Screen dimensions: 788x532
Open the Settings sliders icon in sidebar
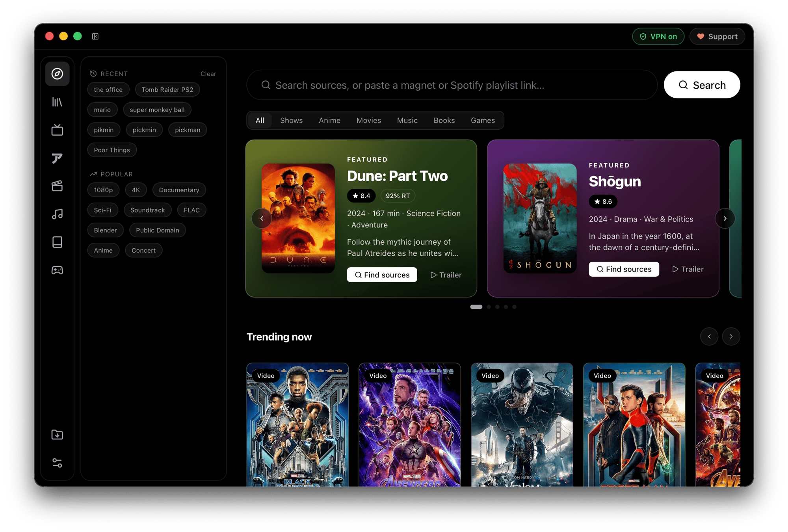[57, 463]
